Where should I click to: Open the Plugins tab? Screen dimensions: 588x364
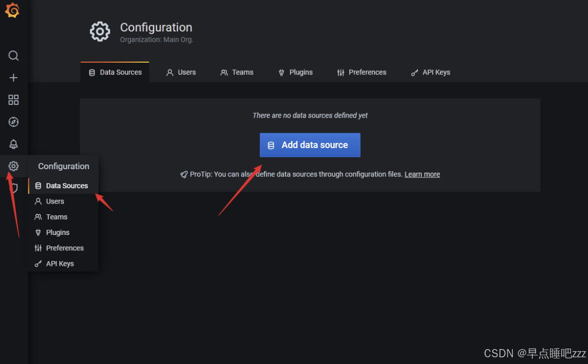pos(295,72)
